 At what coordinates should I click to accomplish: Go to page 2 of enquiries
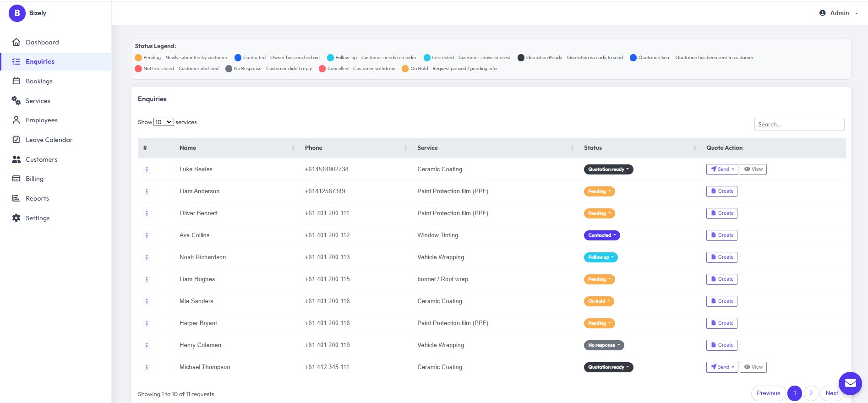click(x=811, y=393)
